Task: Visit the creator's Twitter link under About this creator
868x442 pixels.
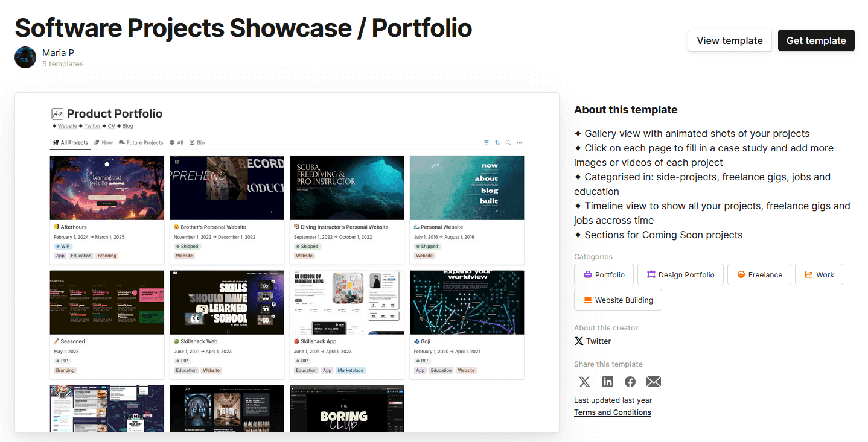Action: 593,341
